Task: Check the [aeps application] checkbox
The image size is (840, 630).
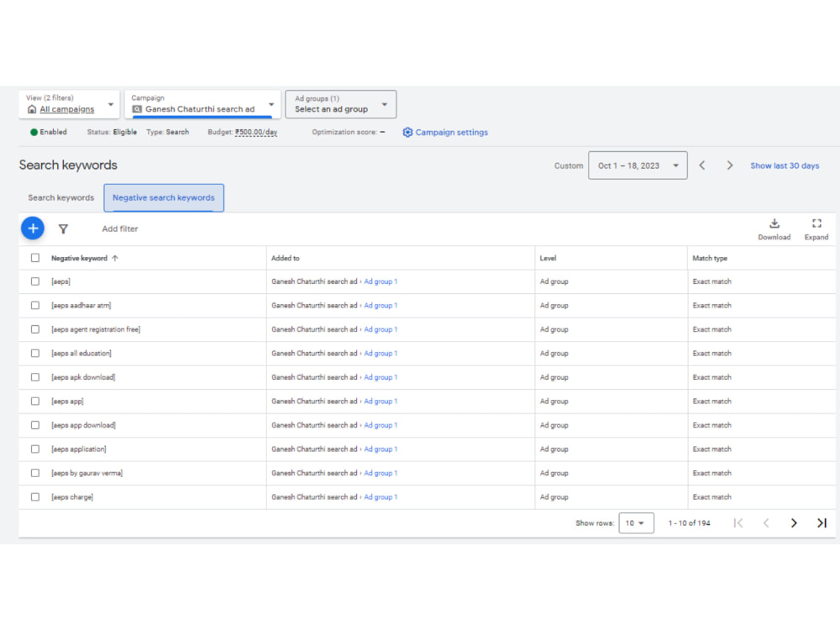Action: (35, 449)
